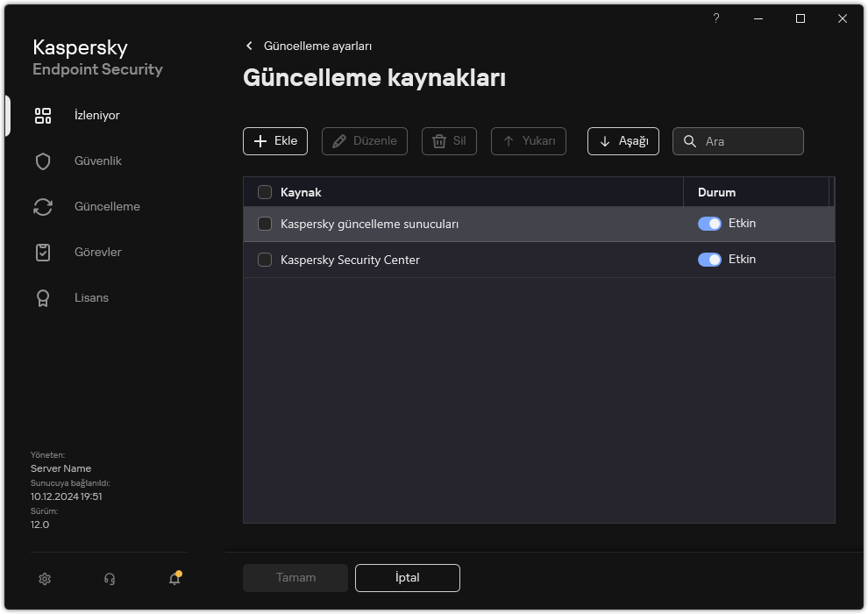The image size is (868, 614).
Task: Select İzleniyor in the sidebar
Action: click(96, 115)
